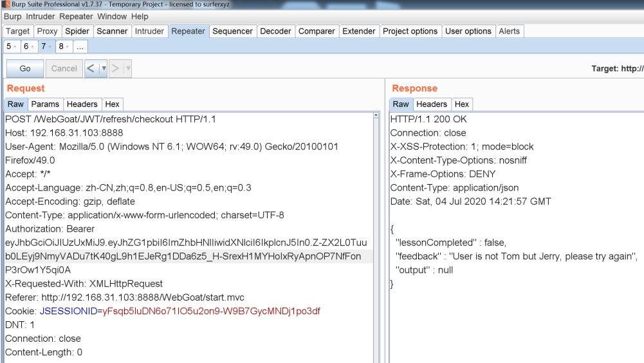Viewport: 644px width, 363px height.
Task: Click the Date response header line
Action: (x=471, y=201)
